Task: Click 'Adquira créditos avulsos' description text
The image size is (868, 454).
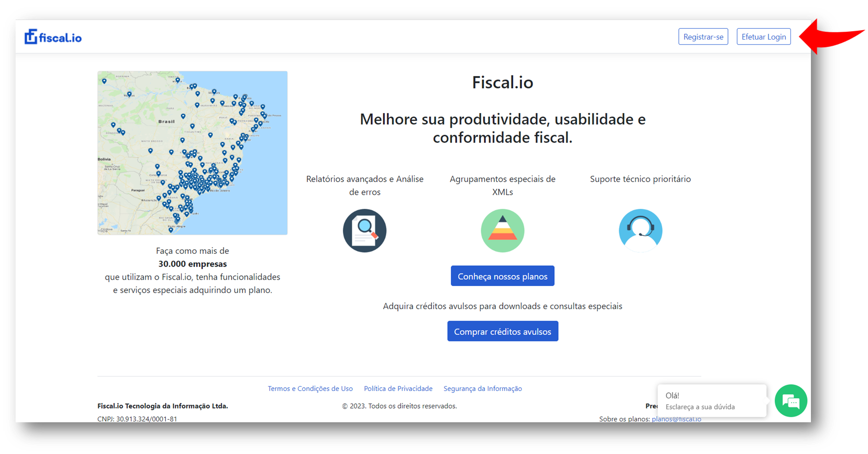Action: coord(503,306)
